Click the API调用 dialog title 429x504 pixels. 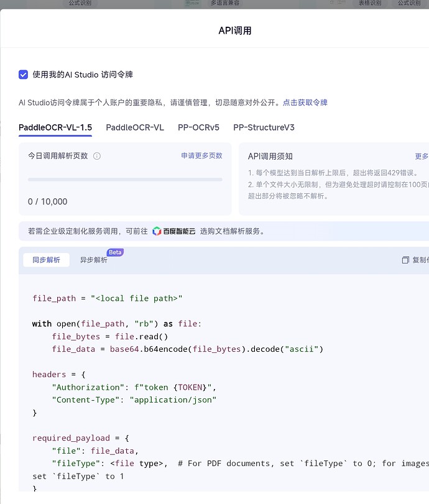235,31
